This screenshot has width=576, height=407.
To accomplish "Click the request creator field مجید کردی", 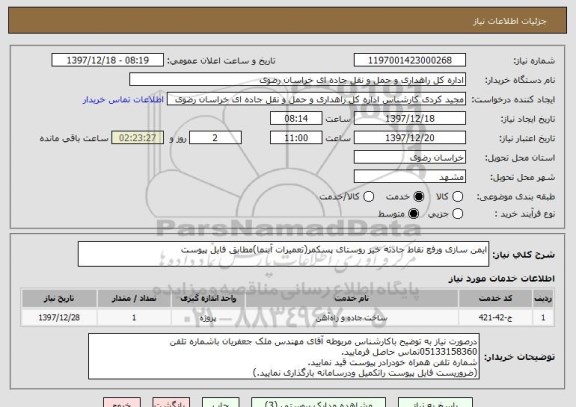I will (x=316, y=99).
